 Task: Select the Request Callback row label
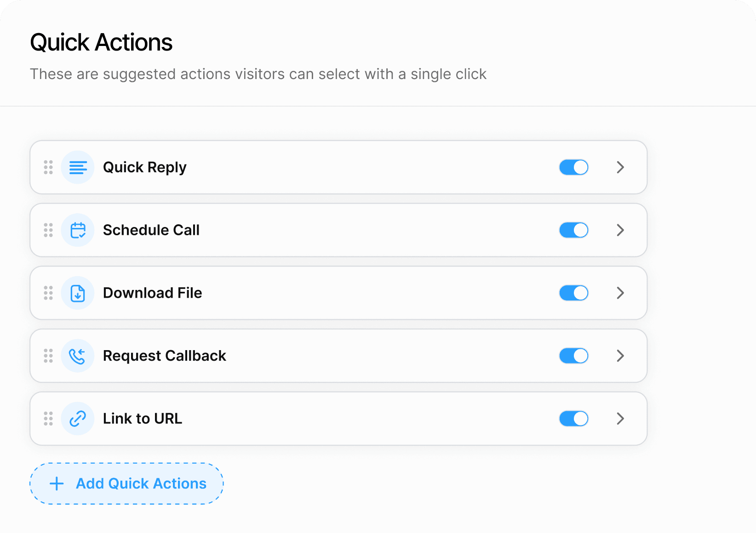pyautogui.click(x=165, y=356)
